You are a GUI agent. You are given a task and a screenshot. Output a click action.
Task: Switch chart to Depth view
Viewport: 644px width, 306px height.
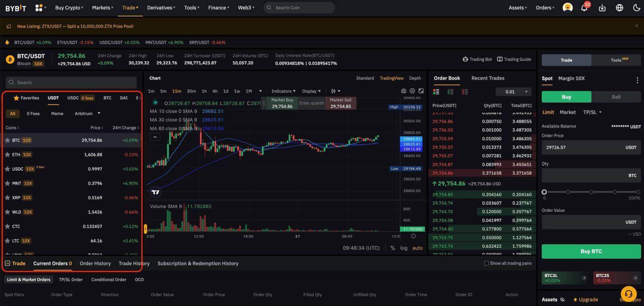(415, 78)
